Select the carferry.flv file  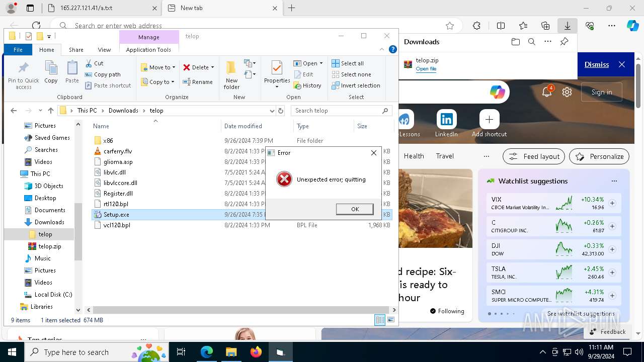pyautogui.click(x=118, y=151)
